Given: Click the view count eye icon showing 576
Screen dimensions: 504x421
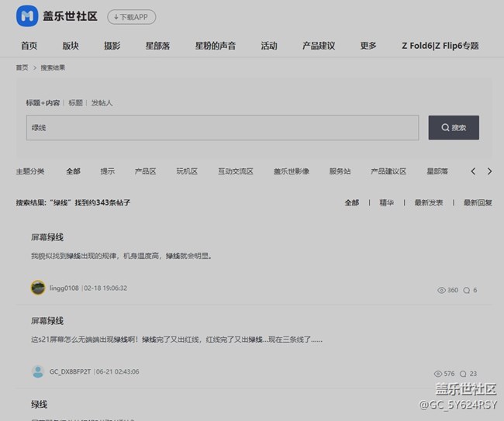Looking at the screenshot, I should point(438,374).
